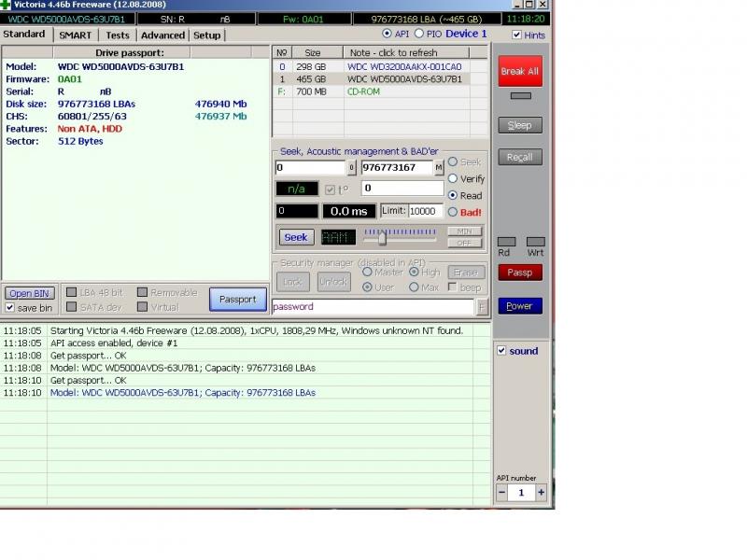Switch to the SMART tab
The height and width of the screenshot is (560, 747).
tap(75, 35)
